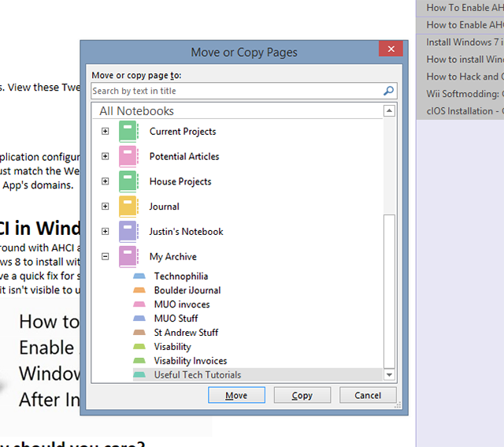Click the purple Justin's Notebook icon

tap(128, 232)
